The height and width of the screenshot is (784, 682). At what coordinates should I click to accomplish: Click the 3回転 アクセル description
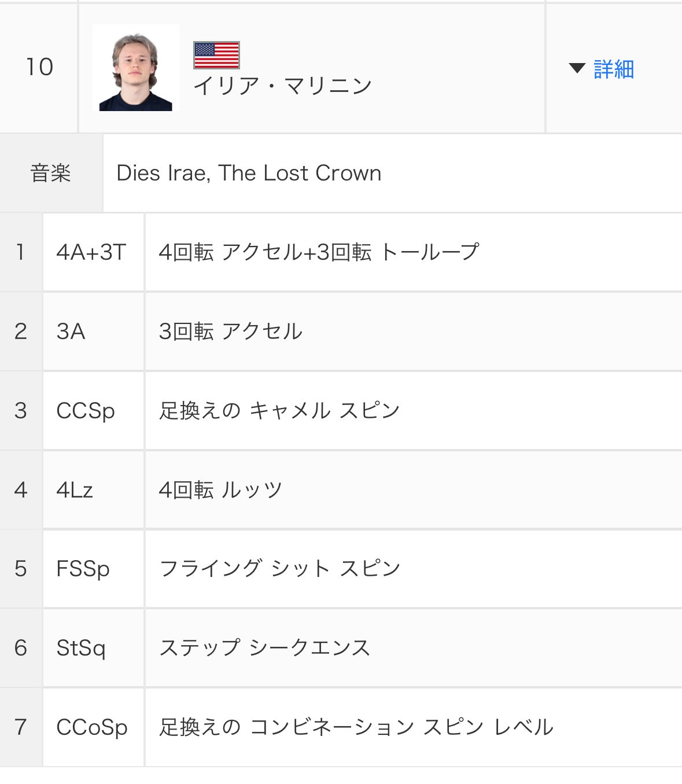pyautogui.click(x=230, y=332)
